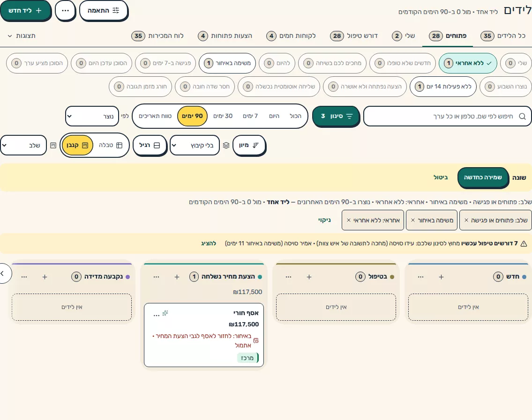The height and width of the screenshot is (420, 532).
Task: Click ניקוי to clear filters
Action: (324, 220)
